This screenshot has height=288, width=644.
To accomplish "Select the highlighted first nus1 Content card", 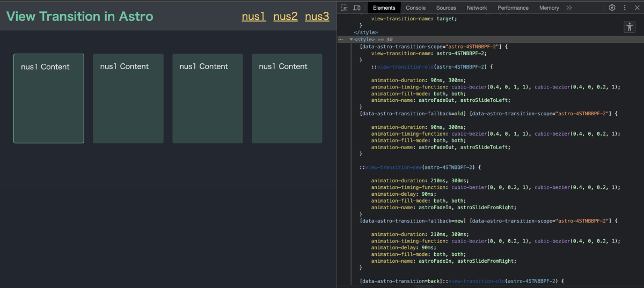I will [x=49, y=99].
